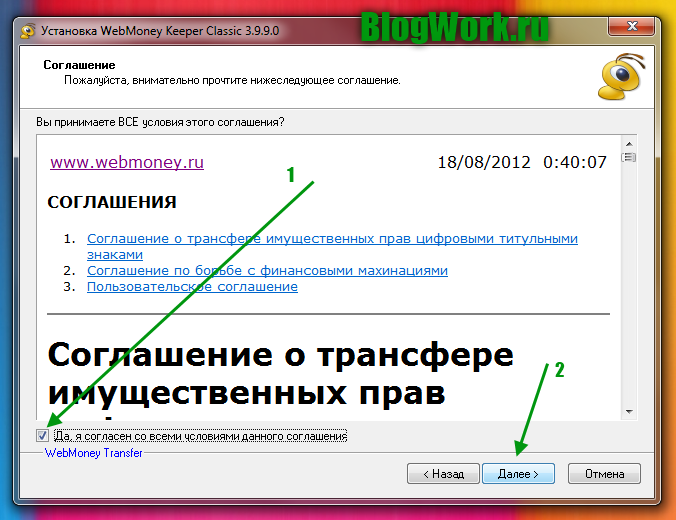The height and width of the screenshot is (520, 676).
Task: Click the large heading "Соглашение о трансфере имущественных прав"
Action: coord(280,374)
